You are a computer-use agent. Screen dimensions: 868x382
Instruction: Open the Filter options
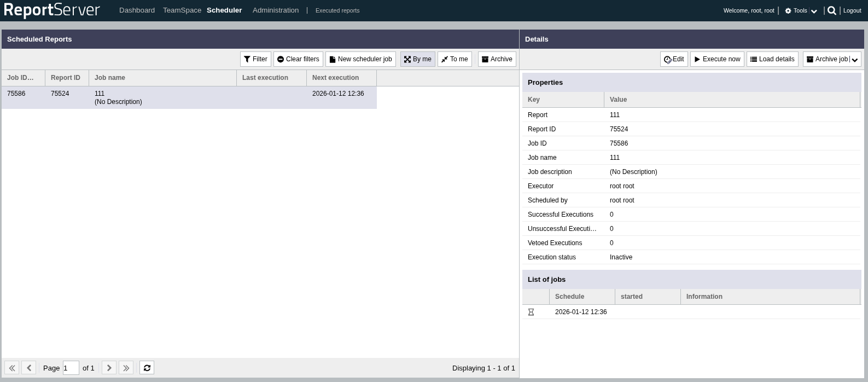[255, 59]
